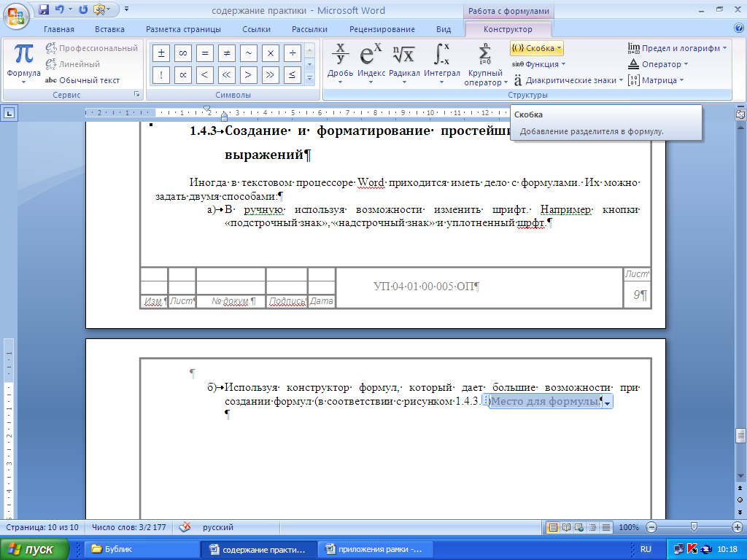The width and height of the screenshot is (747, 560).
Task: Insert the multiplication sign symbol
Action: point(271,53)
